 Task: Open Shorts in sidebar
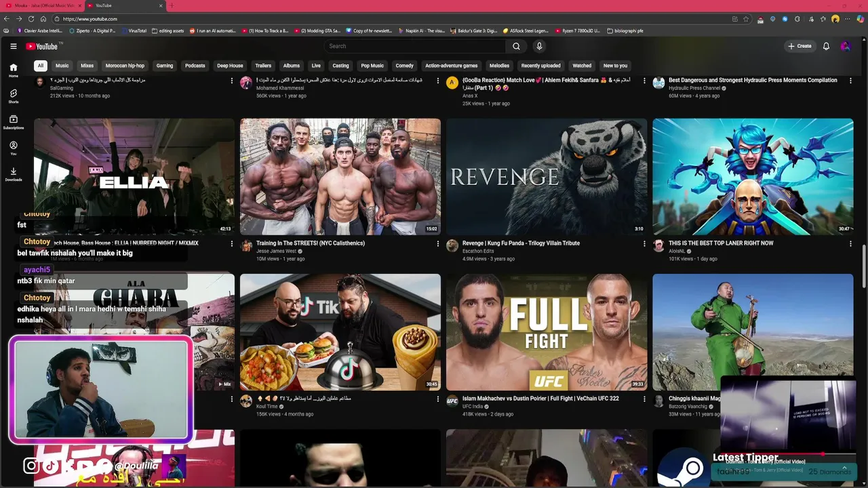pos(13,96)
